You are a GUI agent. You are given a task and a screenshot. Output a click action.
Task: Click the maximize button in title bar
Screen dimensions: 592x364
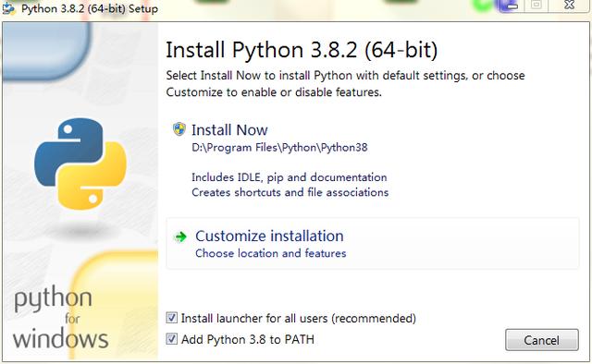coord(536,6)
